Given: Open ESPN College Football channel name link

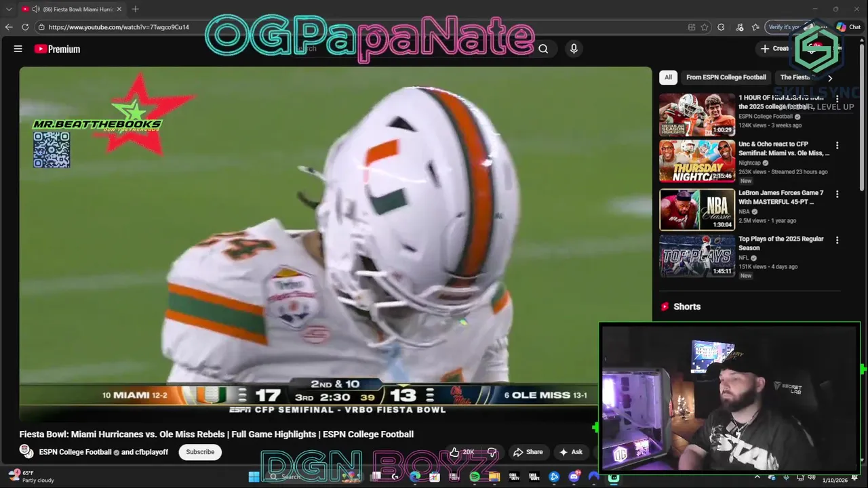Looking at the screenshot, I should click(75, 452).
